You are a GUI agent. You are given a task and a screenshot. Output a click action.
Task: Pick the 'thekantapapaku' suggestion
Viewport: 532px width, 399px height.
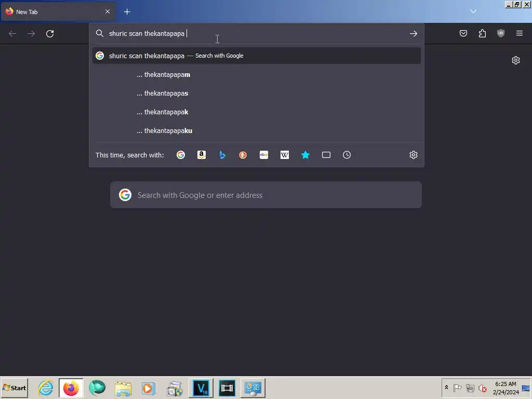point(257,130)
